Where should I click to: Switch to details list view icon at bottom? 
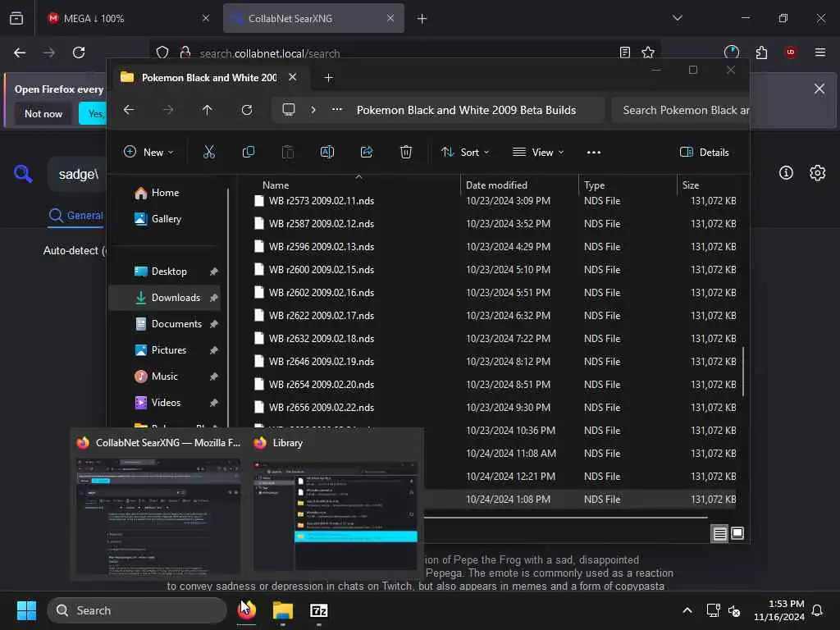pos(719,533)
